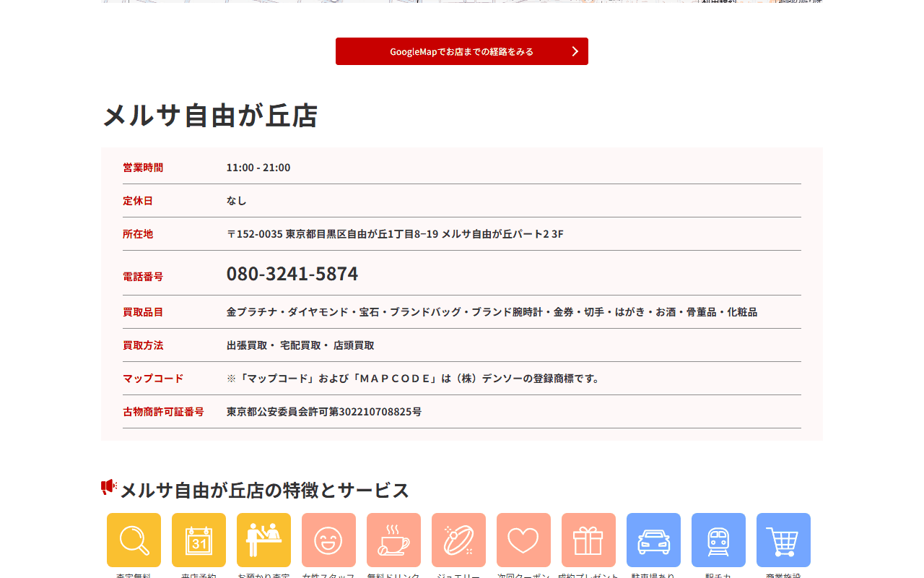Select the magnifying glass free appraisal icon
924x578 pixels.
coord(134,540)
